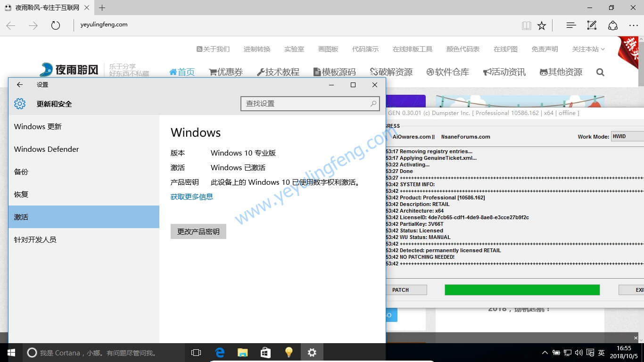Viewport: 644px width, 362px height.
Task: Open the 免责声明 link
Action: [x=545, y=49]
